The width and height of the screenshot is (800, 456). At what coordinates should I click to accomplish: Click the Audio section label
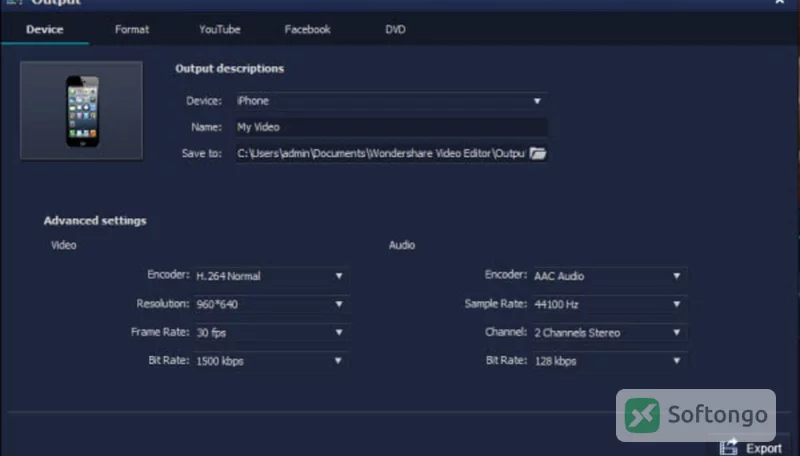[402, 245]
